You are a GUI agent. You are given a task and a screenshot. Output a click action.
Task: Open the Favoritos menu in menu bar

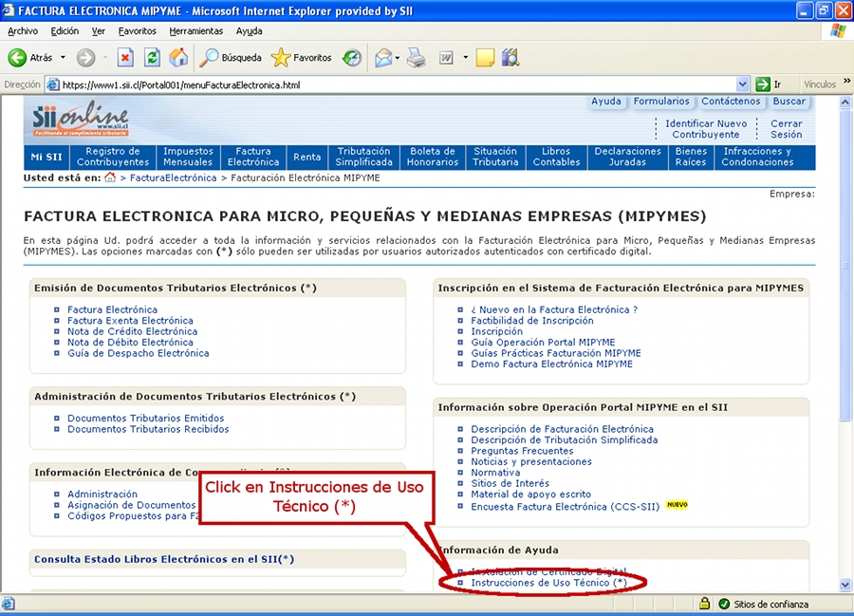(x=138, y=31)
